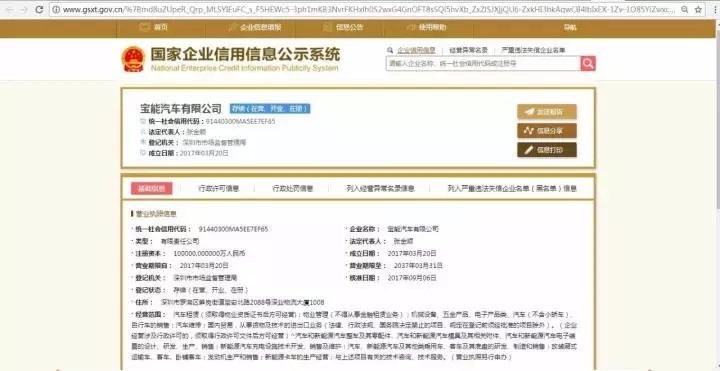Click the 核准日期 value 2017年09月06日
Screen dimensions: 720x371
coord(412,278)
